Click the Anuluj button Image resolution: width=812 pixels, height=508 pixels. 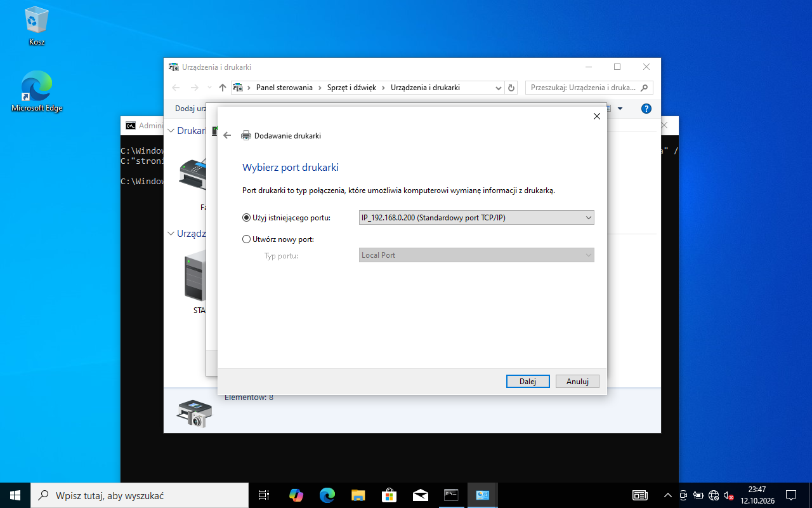click(x=578, y=382)
